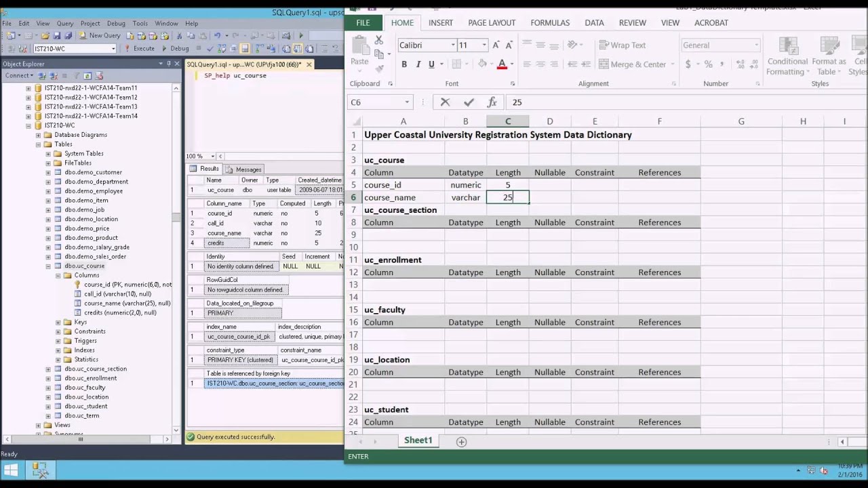
Task: Select the dbo.demo_customer table node
Action: pos(93,173)
